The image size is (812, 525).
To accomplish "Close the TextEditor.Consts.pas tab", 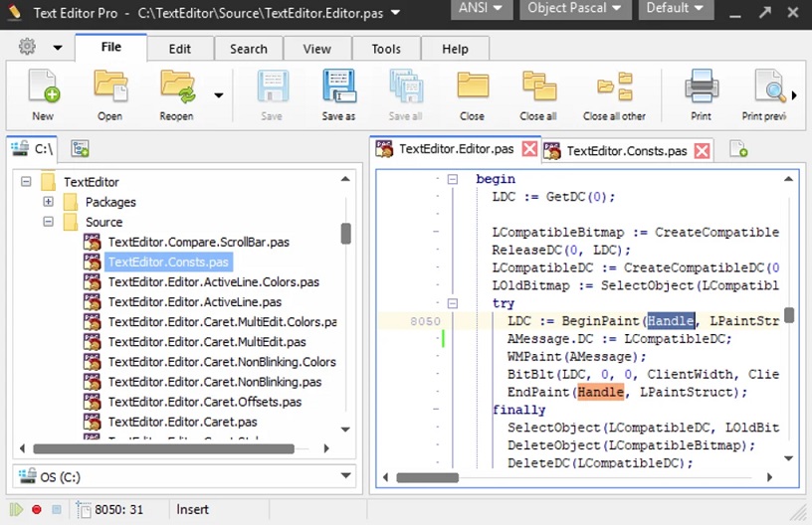I will point(702,151).
